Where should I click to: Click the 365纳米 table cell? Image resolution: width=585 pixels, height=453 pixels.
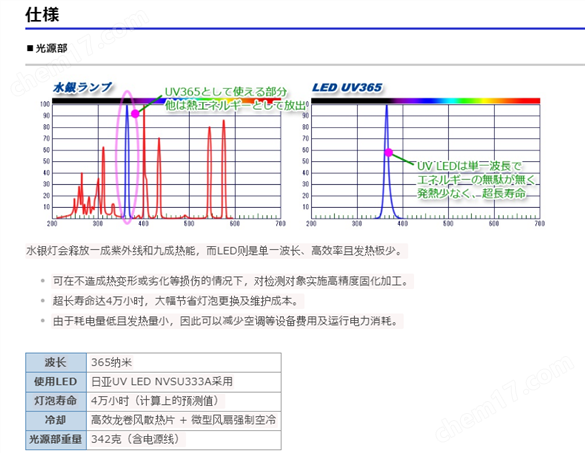click(184, 362)
